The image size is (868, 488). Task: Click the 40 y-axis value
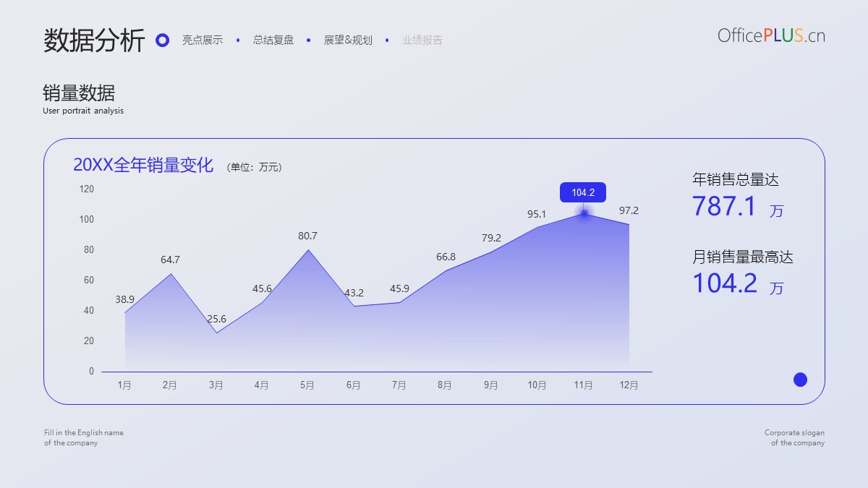(89, 311)
